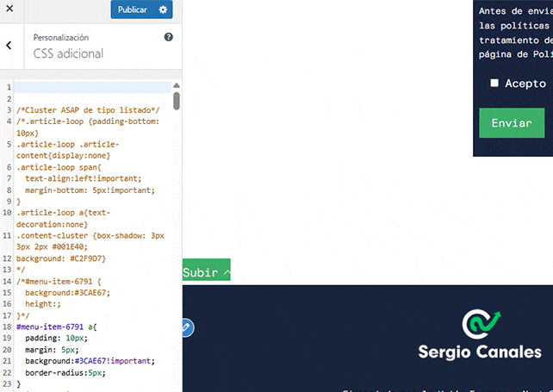Click the 'height:;' line
Screen dimensions: 553x392
point(43,304)
